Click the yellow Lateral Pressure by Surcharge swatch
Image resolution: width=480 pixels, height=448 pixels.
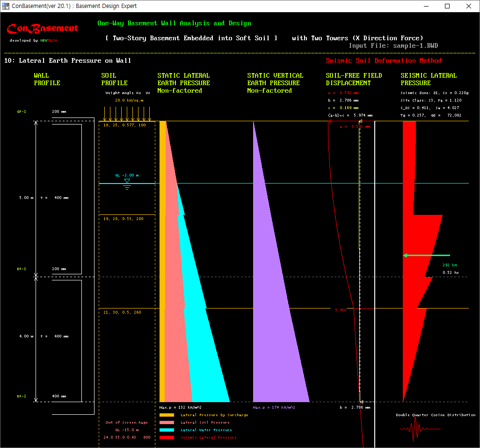(x=167, y=415)
